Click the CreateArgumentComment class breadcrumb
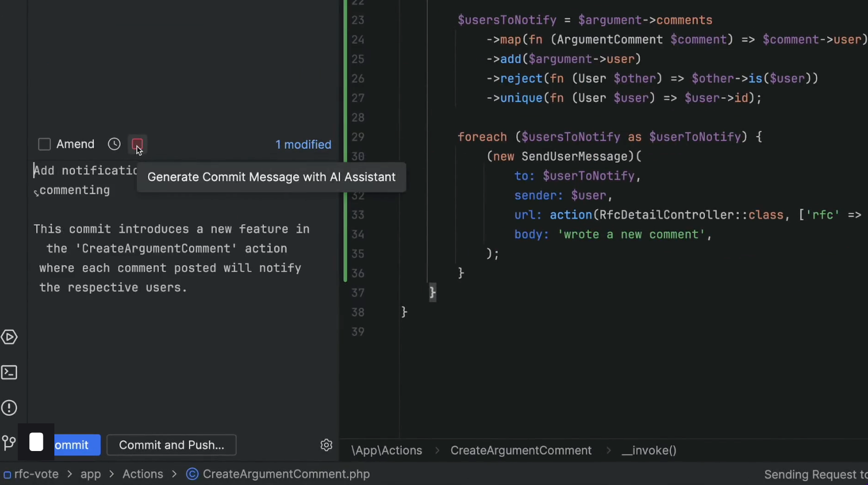Image resolution: width=868 pixels, height=485 pixels. (x=521, y=450)
